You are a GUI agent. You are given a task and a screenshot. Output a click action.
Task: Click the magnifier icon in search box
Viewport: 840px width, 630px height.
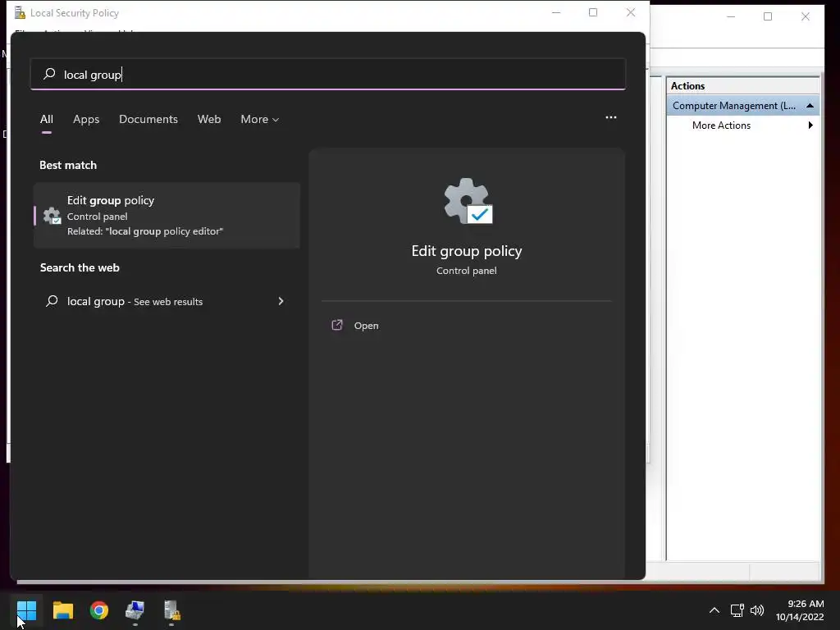click(49, 74)
